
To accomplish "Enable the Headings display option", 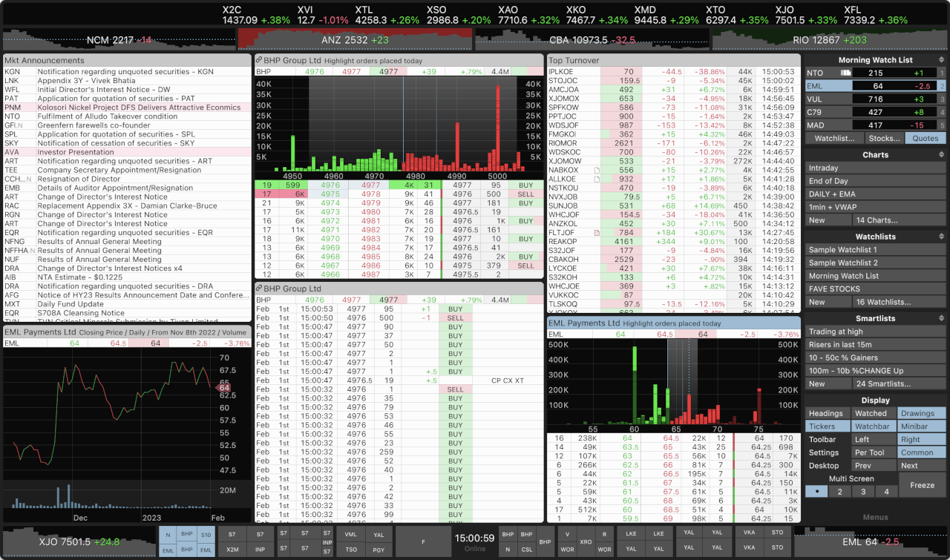I will [826, 413].
